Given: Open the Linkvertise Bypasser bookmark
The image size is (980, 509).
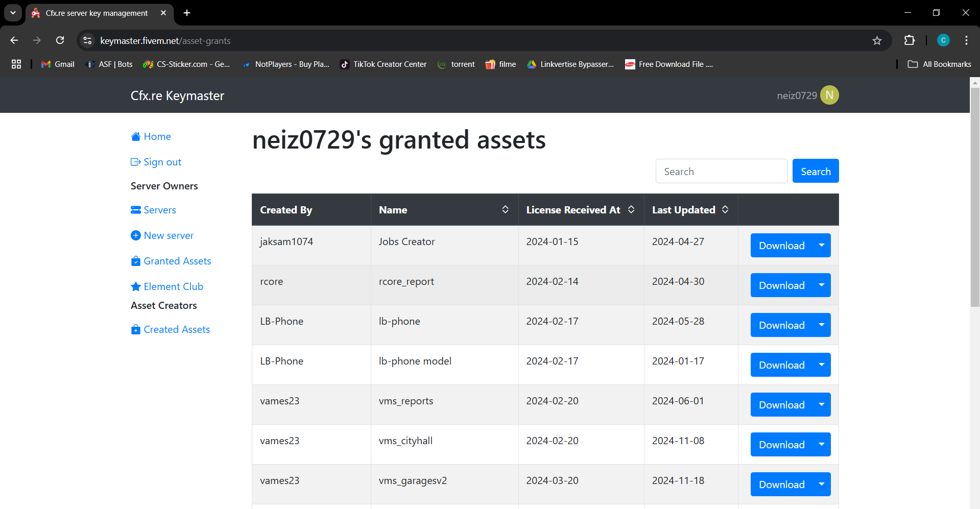Looking at the screenshot, I should (570, 64).
